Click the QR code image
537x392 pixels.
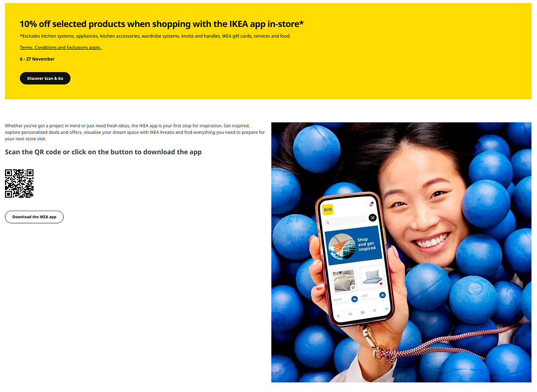point(19,184)
